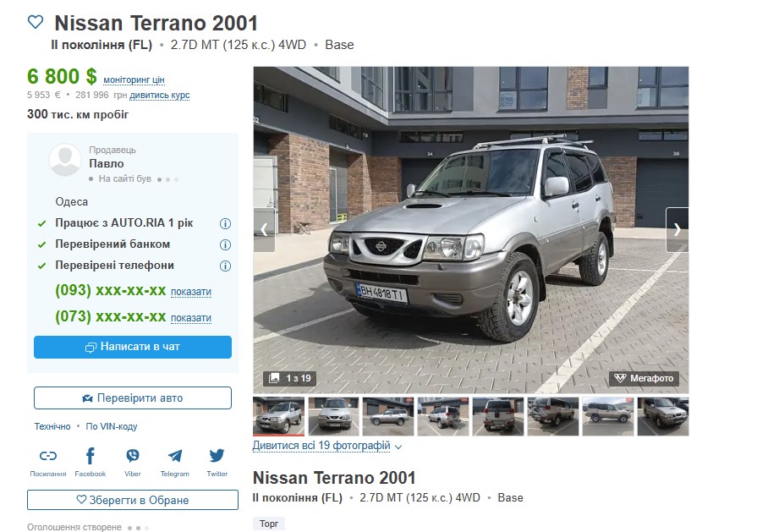Share listing via Viber icon
The height and width of the screenshot is (532, 768).
point(132,456)
